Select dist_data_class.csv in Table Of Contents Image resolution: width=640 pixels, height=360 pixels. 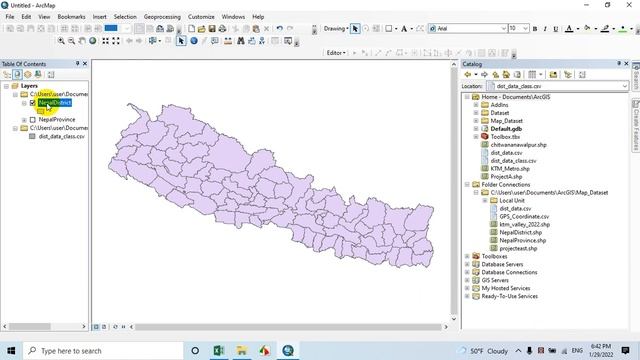(x=62, y=136)
